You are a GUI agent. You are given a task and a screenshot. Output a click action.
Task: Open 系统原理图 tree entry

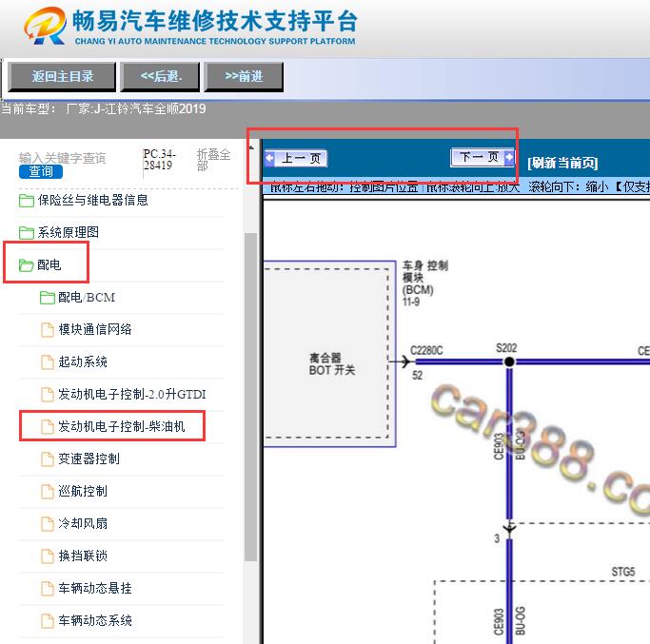69,232
